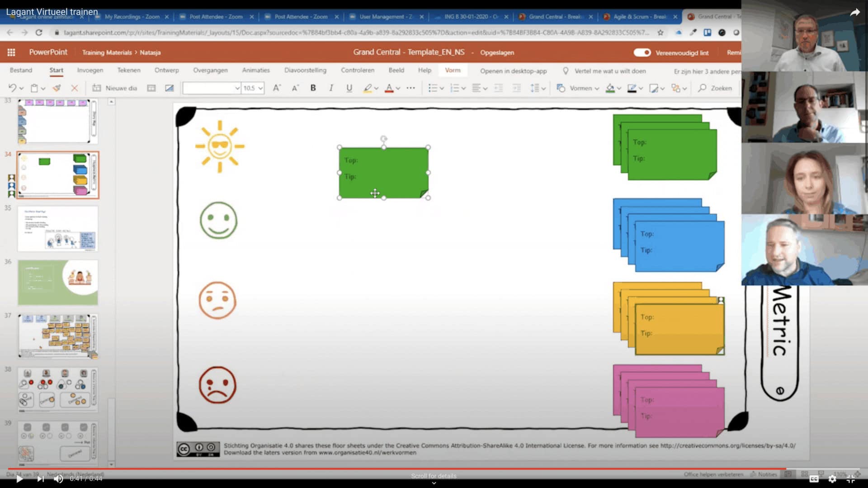Screen dimensions: 868x488
Task: Expand the Vormen shapes dropdown
Action: click(x=597, y=89)
